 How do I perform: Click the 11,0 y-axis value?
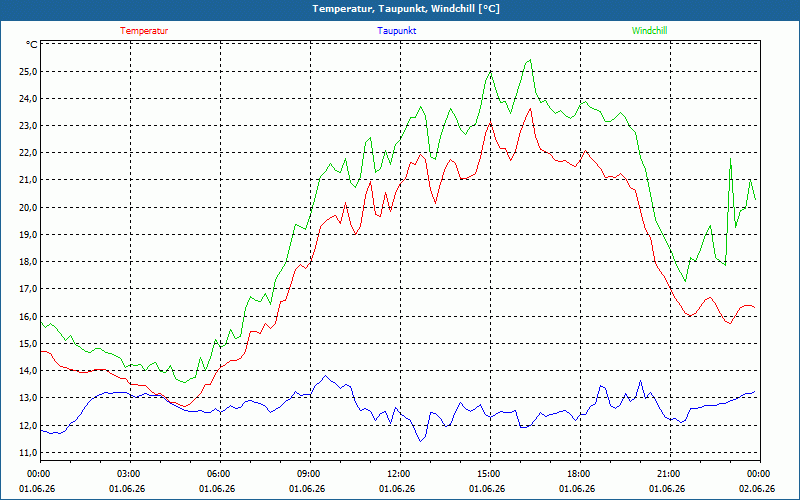coord(28,453)
